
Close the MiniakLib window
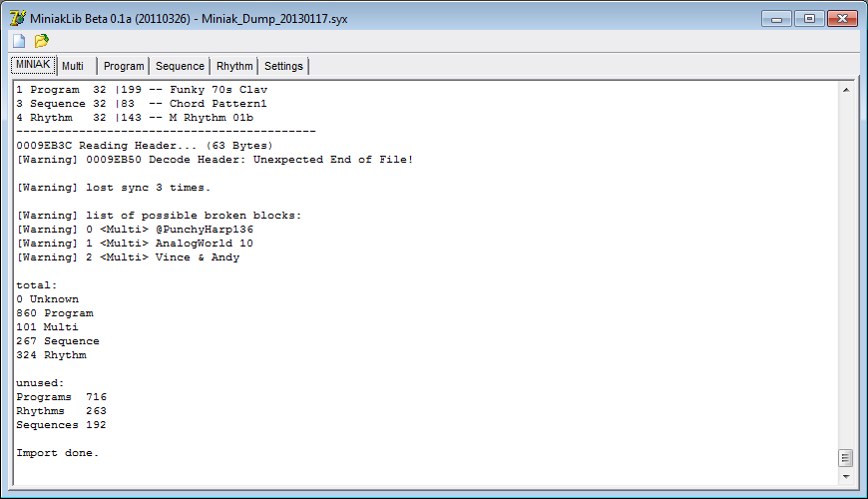pyautogui.click(x=842, y=19)
